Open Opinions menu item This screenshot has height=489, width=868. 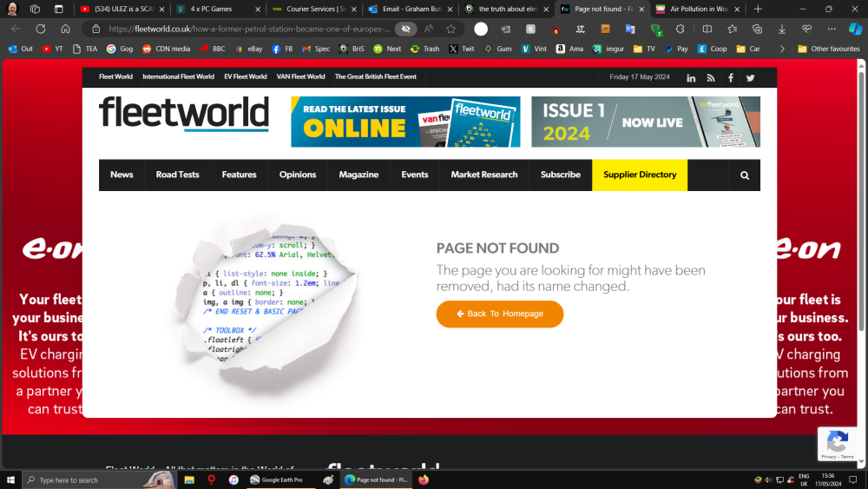click(298, 175)
